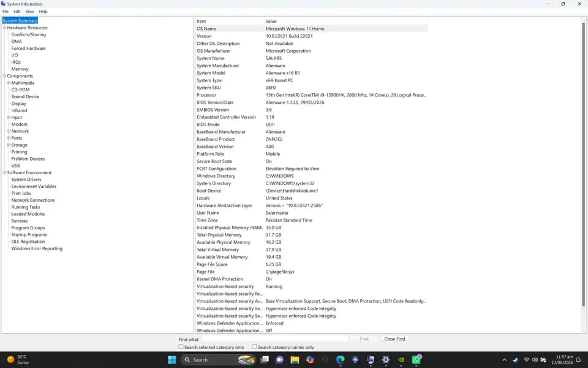Expand the Multimedia node
This screenshot has width=588, height=368.
[9, 83]
